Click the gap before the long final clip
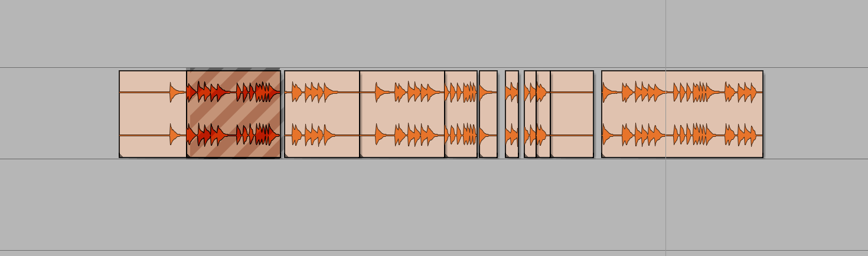 pos(598,114)
